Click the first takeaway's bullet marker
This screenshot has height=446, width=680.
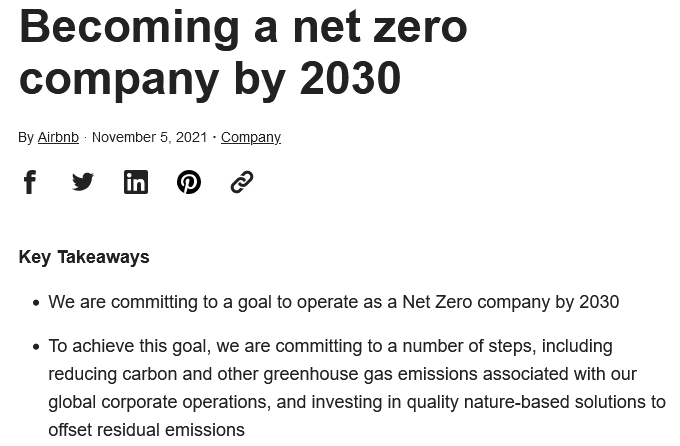click(x=36, y=303)
